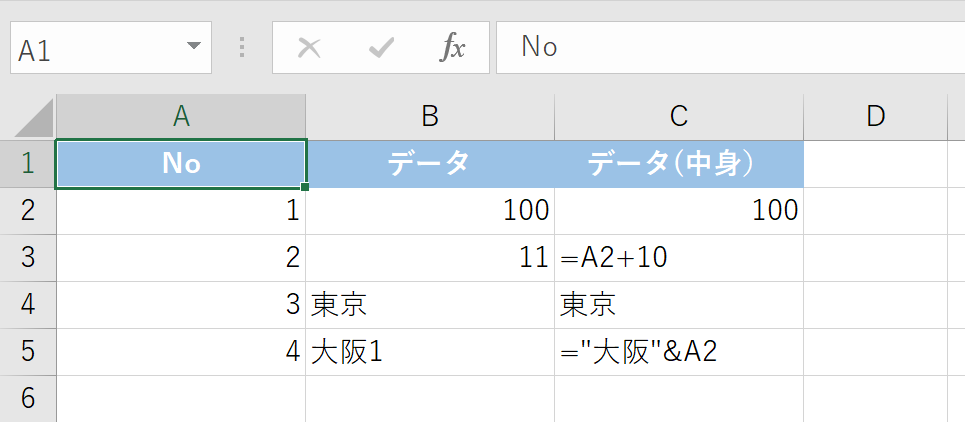Open the Name Box dropdown arrow
965x422 pixels.
pyautogui.click(x=193, y=48)
